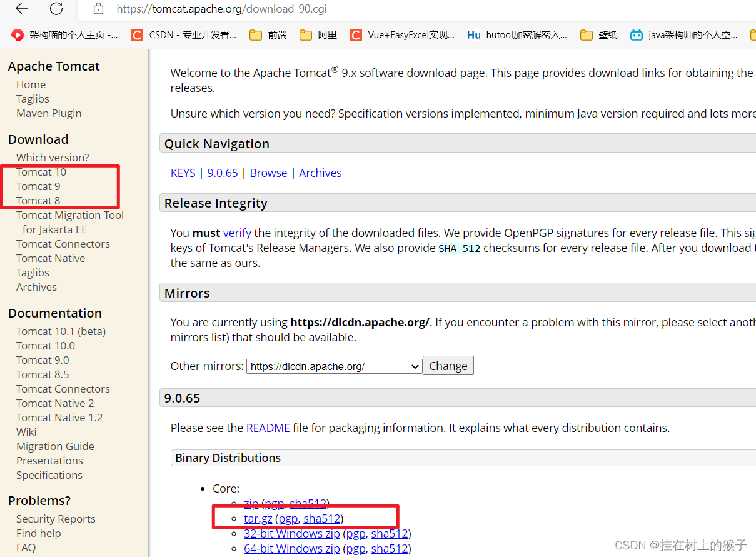Viewport: 756px width, 557px height.
Task: Open the KEYS link
Action: [183, 173]
